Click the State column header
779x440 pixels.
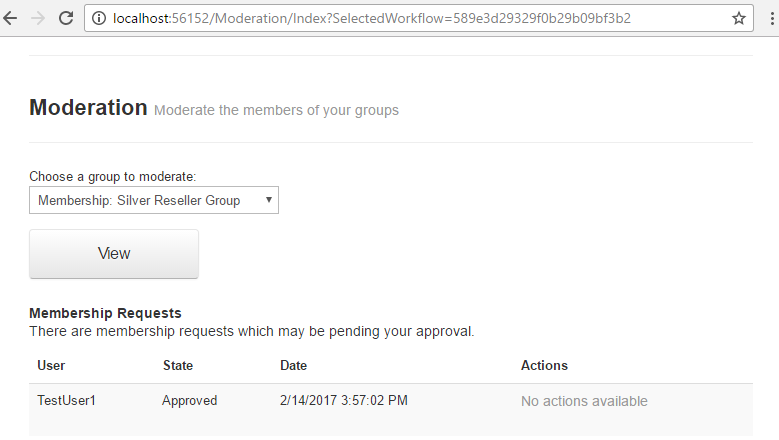pos(178,365)
